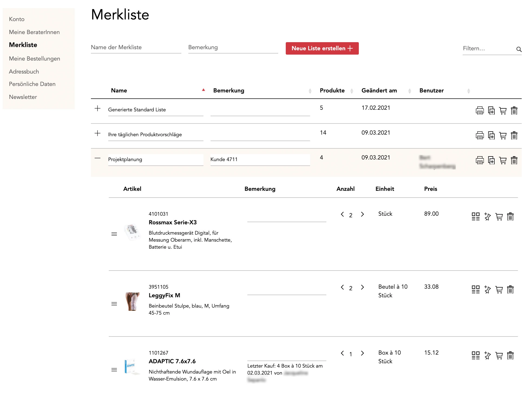Open the Newsletter page

(23, 97)
